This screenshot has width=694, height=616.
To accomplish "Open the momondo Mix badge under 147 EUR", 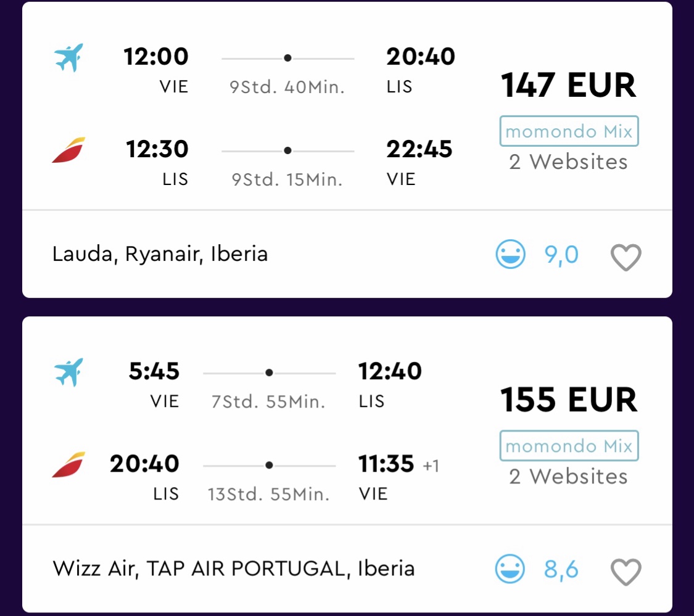I will 569,131.
